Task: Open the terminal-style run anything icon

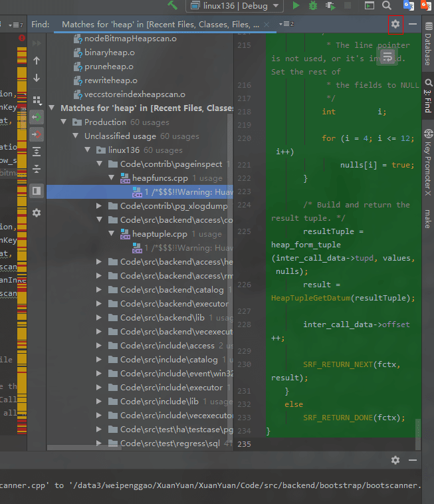Action: tap(370, 5)
